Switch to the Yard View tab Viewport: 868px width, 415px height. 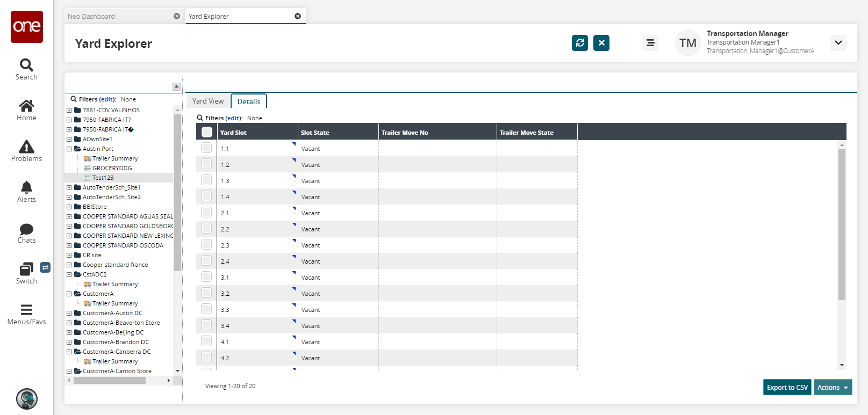tap(208, 101)
